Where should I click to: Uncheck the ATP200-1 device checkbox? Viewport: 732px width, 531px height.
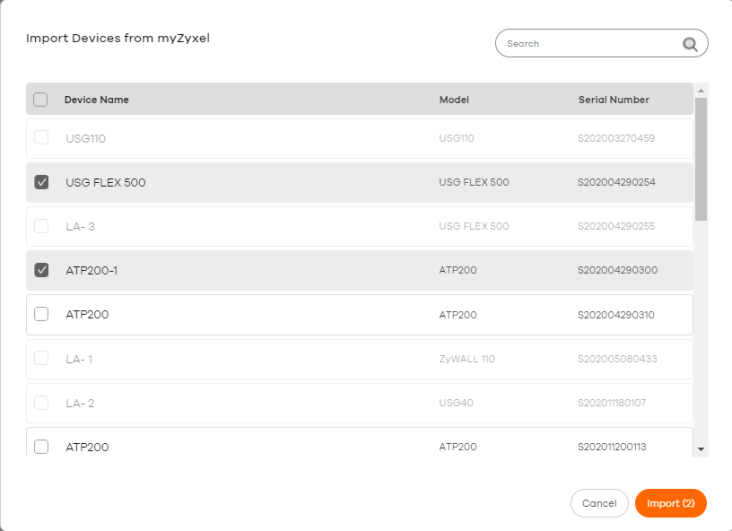pos(41,270)
